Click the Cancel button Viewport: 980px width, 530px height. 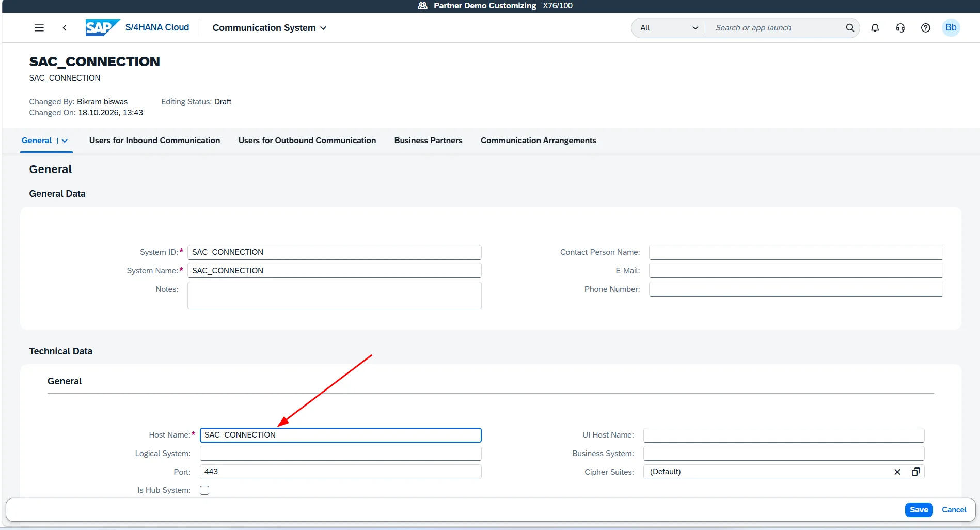954,510
